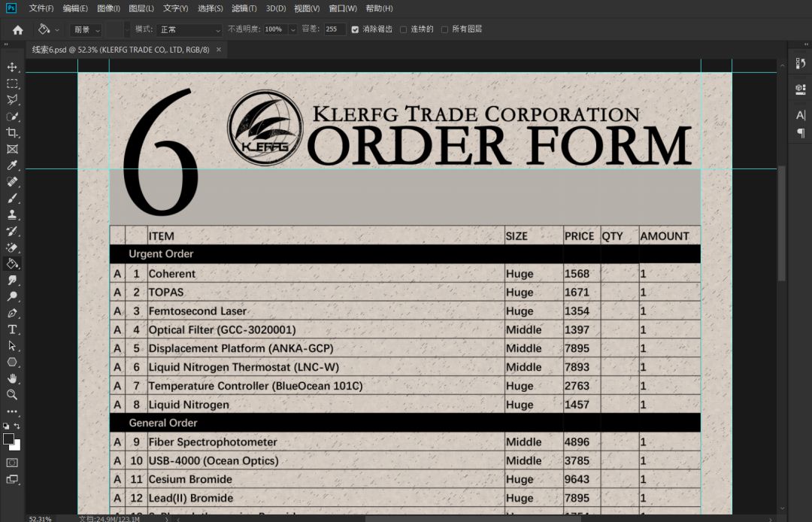The height and width of the screenshot is (522, 812).
Task: Open the 滤镜(T) menu
Action: [244, 8]
